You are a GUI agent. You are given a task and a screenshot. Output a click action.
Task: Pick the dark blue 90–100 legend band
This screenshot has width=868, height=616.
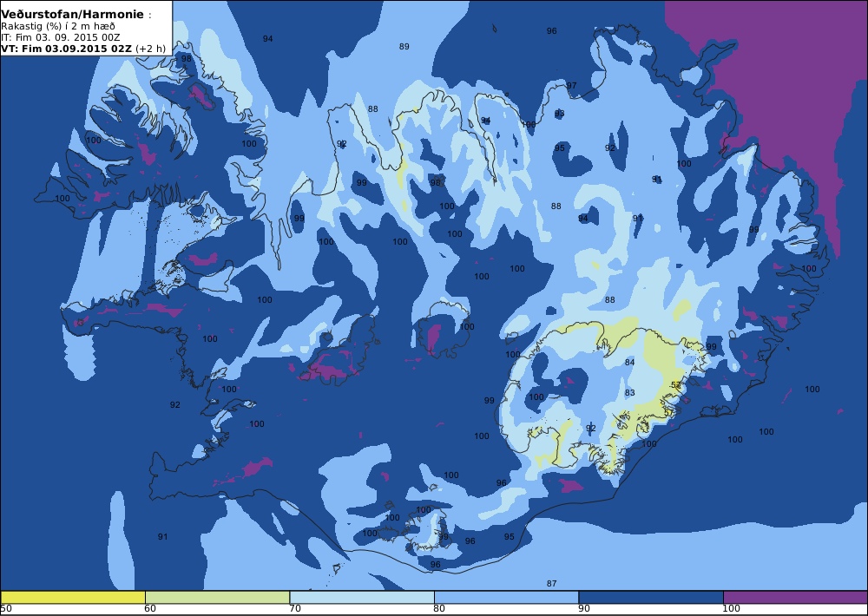[650, 597]
